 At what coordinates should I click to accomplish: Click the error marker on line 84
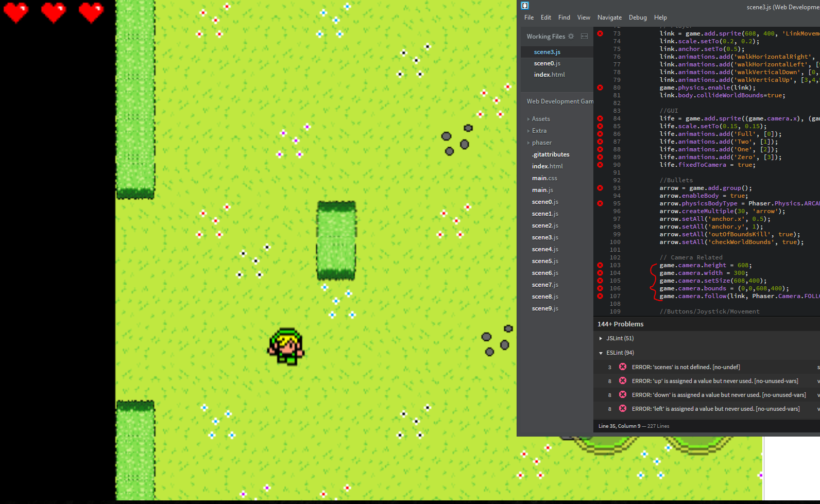tap(600, 118)
